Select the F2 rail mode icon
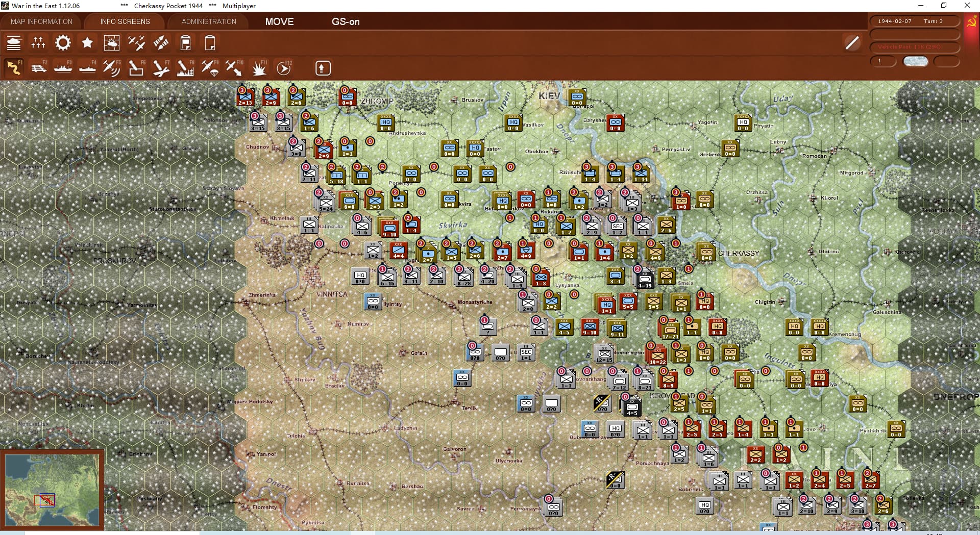This screenshot has height=535, width=980. click(x=38, y=68)
